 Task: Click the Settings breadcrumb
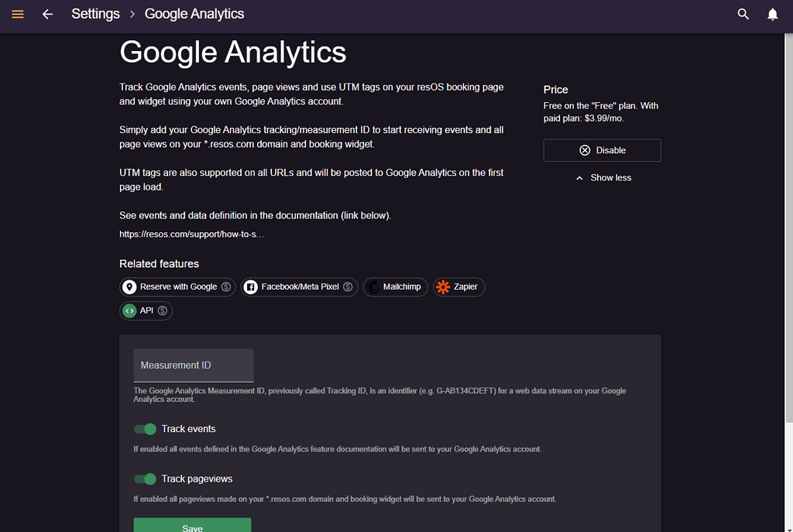pyautogui.click(x=95, y=14)
